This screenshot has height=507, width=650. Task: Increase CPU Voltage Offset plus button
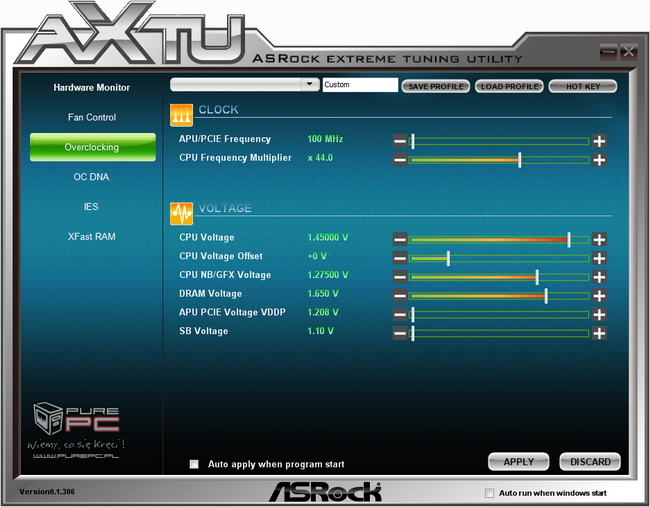(x=599, y=258)
